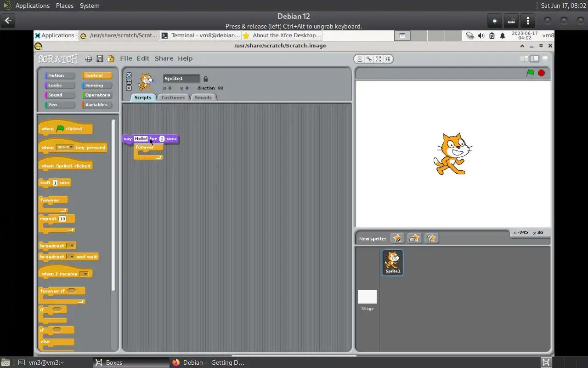This screenshot has width=588, height=368.
Task: Switch to full stage view mode
Action: tap(534, 59)
